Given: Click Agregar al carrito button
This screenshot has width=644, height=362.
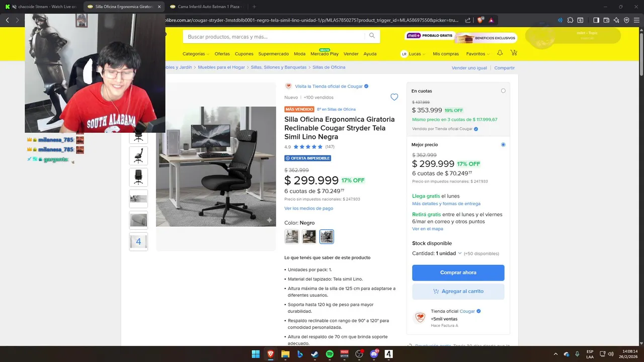Looking at the screenshot, I should point(458,291).
